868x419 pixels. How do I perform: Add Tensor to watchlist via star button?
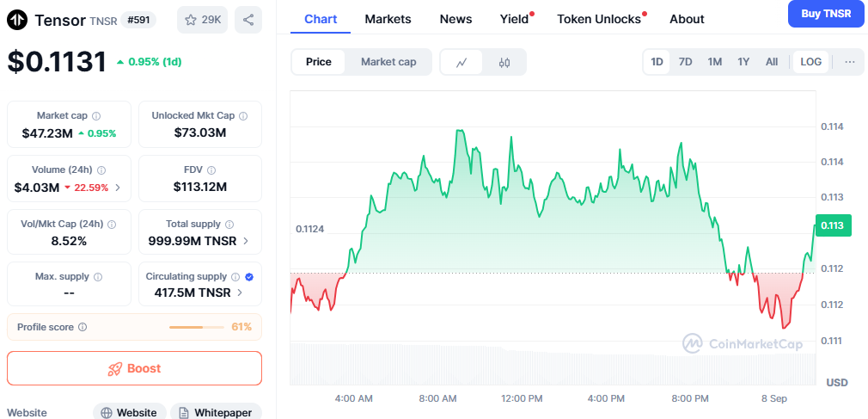202,20
